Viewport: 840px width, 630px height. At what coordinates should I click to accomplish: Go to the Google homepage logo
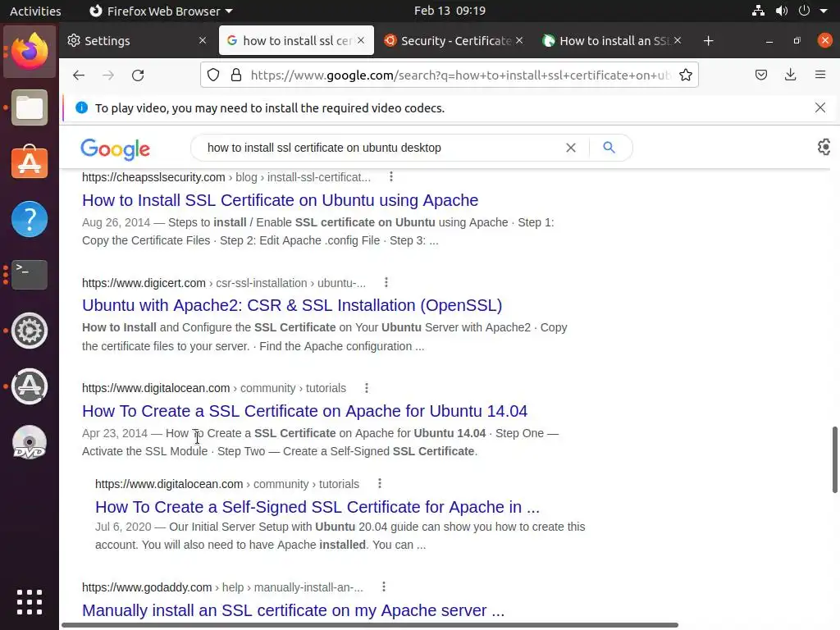[115, 148]
